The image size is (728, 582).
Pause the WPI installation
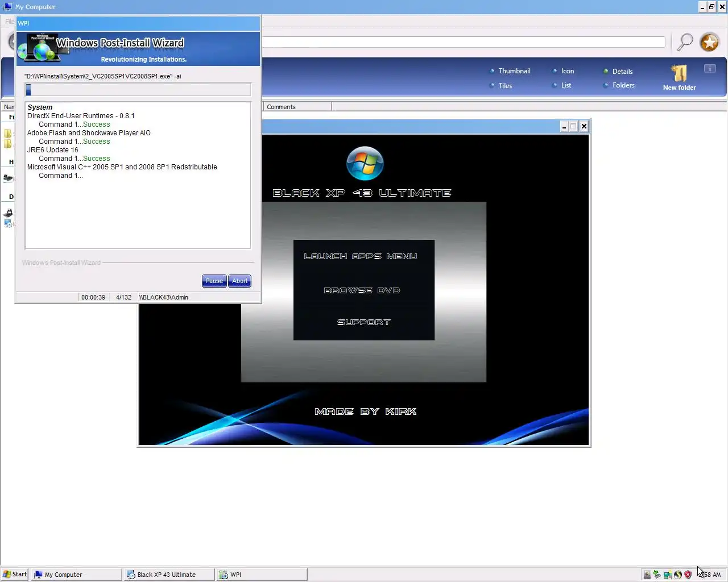click(x=214, y=281)
